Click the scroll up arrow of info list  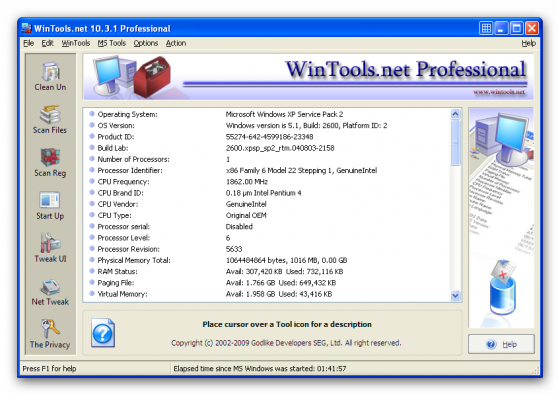tap(455, 114)
